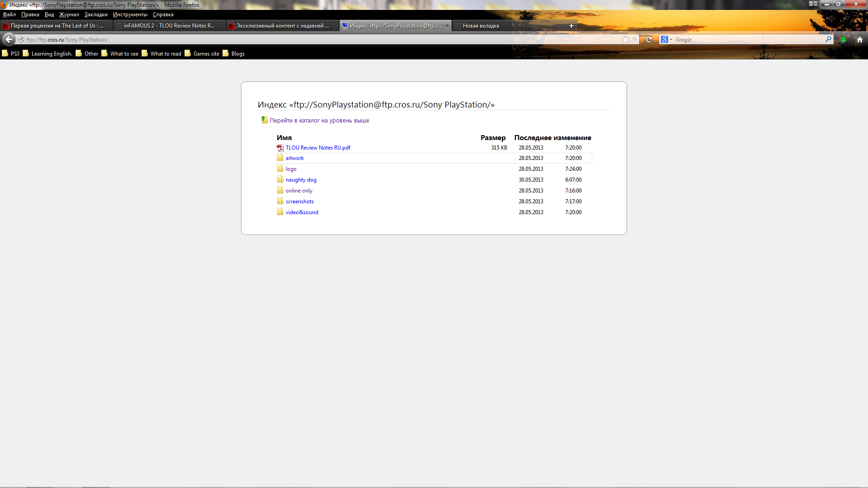Click the site identity globe icon
The width and height of the screenshot is (868, 488).
pos(21,39)
